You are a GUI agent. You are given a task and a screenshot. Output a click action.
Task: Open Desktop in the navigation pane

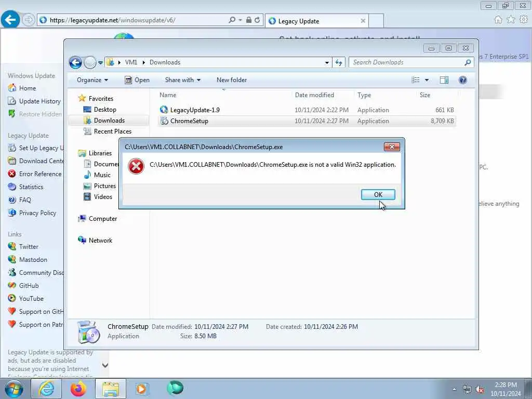coord(105,110)
